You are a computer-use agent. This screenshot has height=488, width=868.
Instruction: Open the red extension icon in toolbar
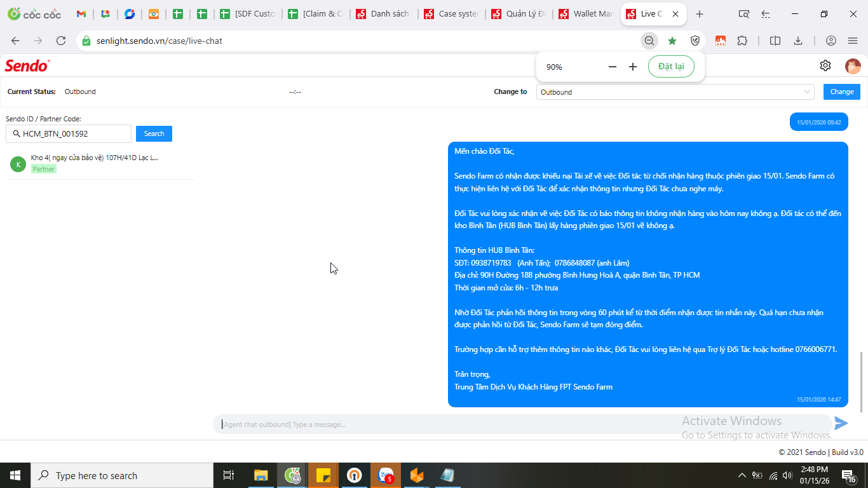721,41
